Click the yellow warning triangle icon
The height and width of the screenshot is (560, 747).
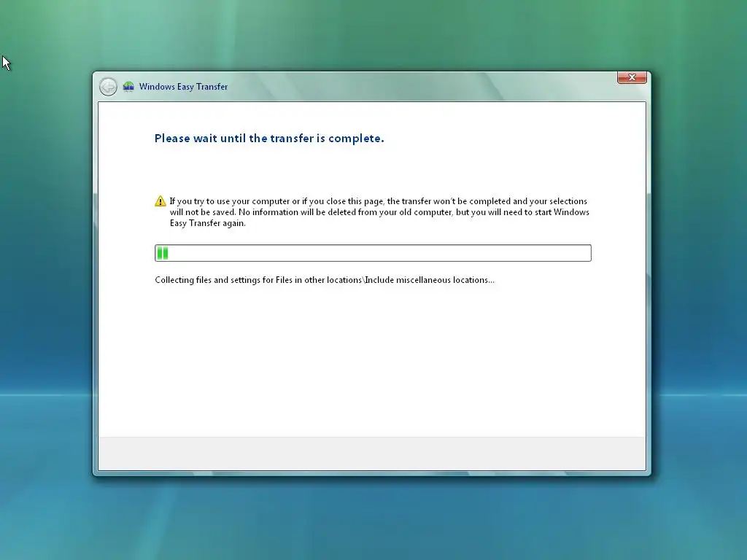click(160, 201)
